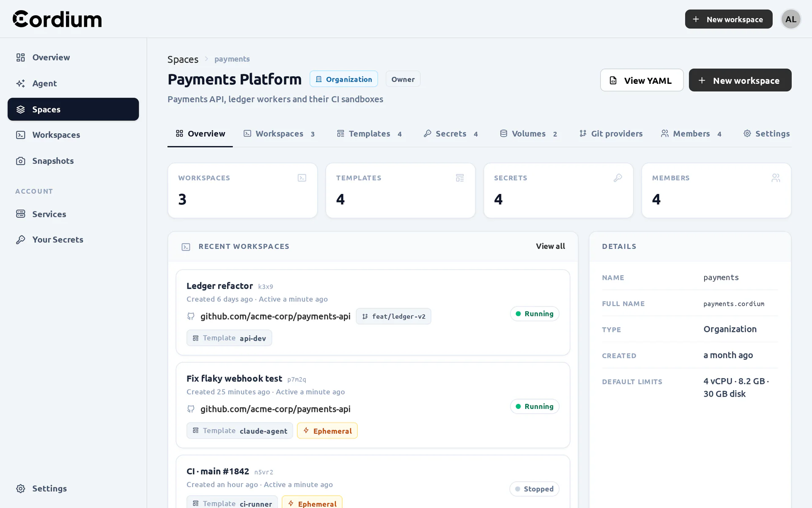The image size is (812, 508).
Task: Click the Templates stat card icon
Action: coord(460,178)
